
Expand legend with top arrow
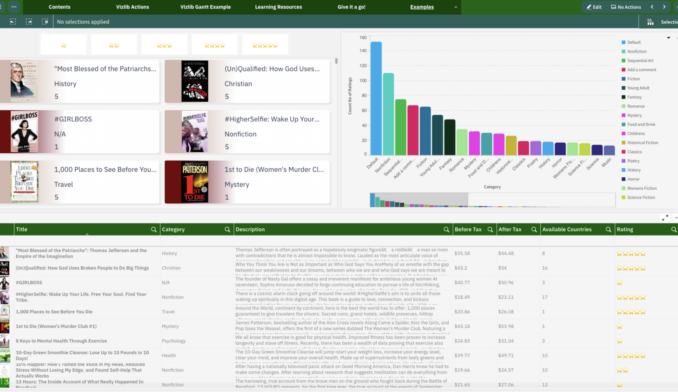click(x=668, y=38)
